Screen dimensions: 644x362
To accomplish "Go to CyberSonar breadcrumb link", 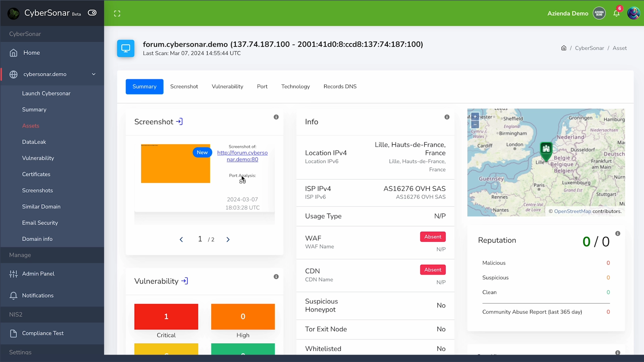I will point(589,48).
